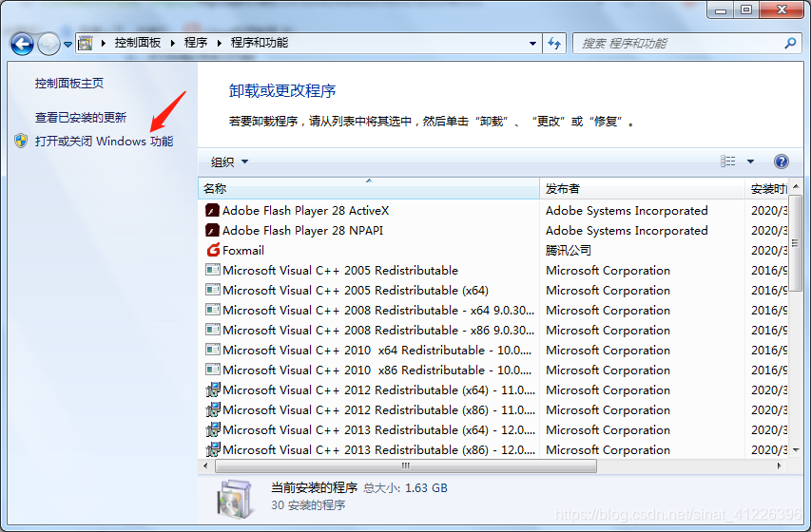
Task: Click Visual C++ 2010 x86 Redistributable icon
Action: pyautogui.click(x=213, y=370)
